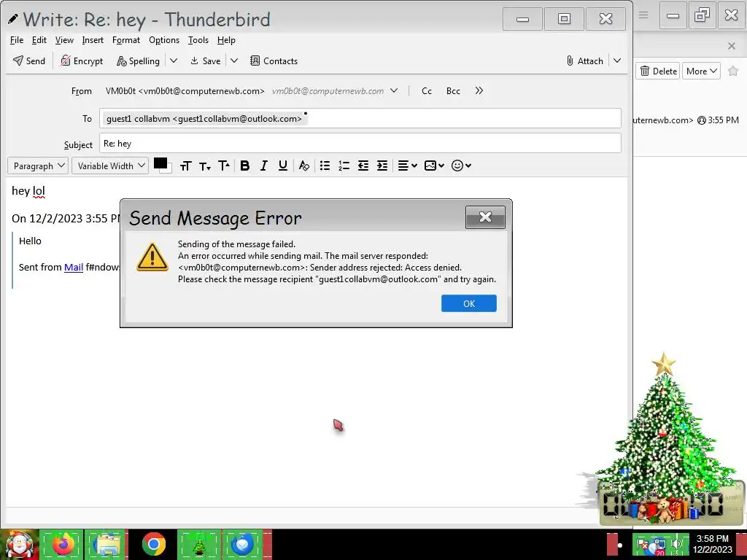This screenshot has width=747, height=560.
Task: Click OK in Send Message Error dialog
Action: [x=469, y=303]
